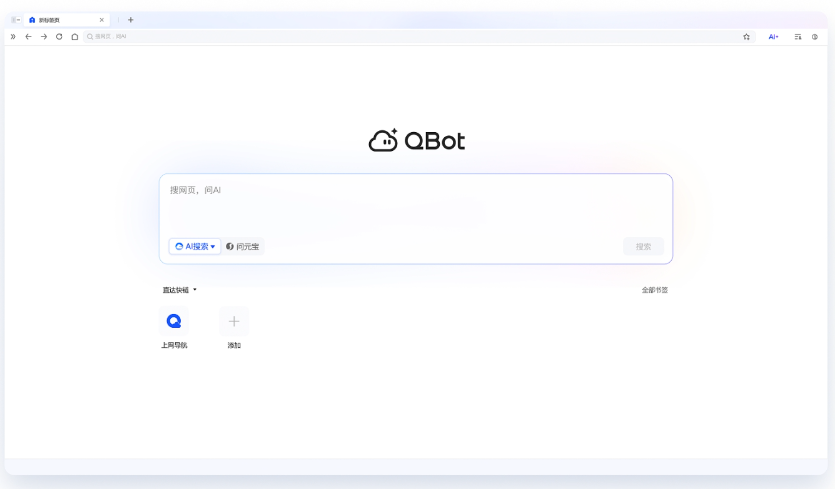Switch to 问元宝 mode

242,246
